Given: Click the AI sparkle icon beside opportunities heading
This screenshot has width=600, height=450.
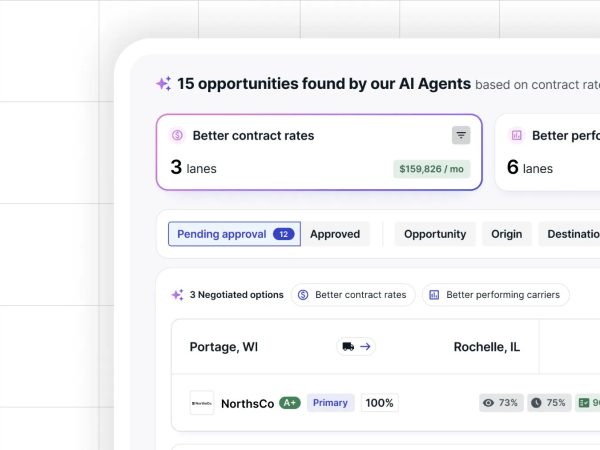Looking at the screenshot, I should [x=163, y=84].
